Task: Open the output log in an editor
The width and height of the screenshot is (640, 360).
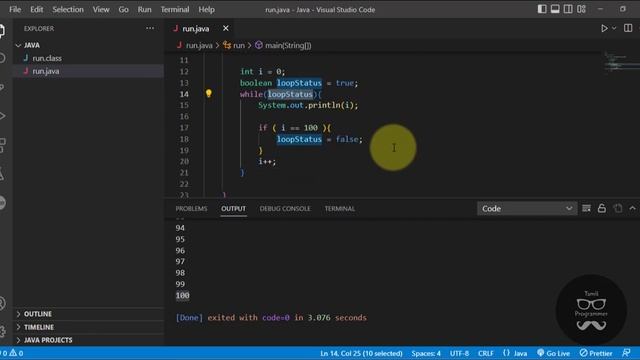Action: click(618, 208)
